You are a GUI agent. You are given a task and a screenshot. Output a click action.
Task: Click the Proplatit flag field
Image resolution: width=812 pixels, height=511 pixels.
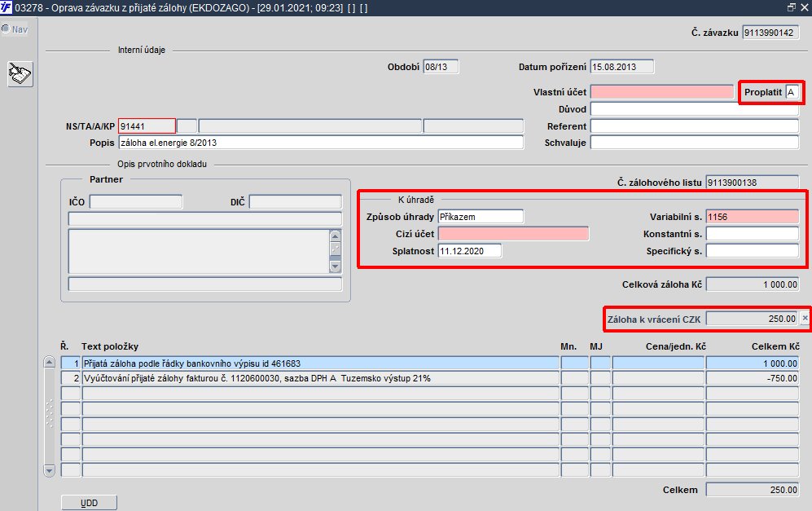[792, 92]
